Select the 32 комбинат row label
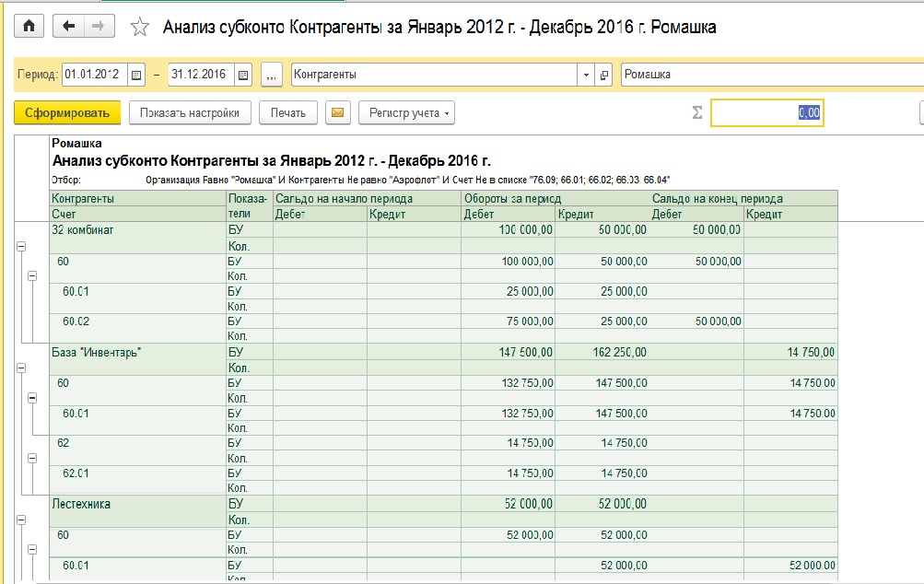The width and height of the screenshot is (924, 584). [x=83, y=230]
